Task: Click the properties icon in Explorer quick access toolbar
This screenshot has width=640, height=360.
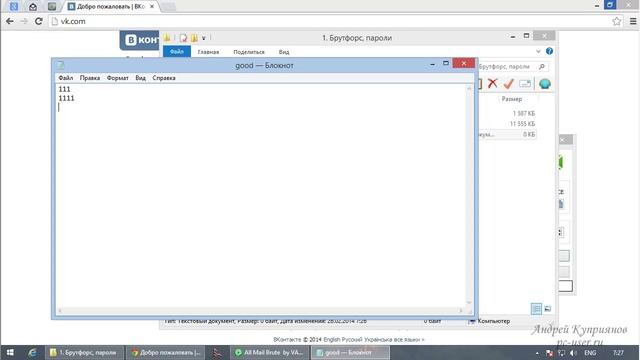Action: (x=183, y=38)
